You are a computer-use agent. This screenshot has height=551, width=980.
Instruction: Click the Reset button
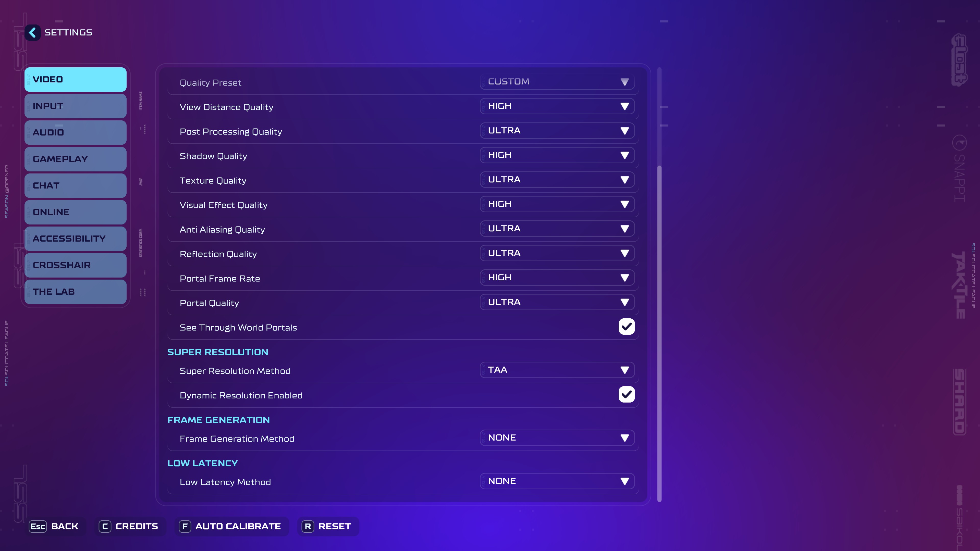(x=334, y=526)
